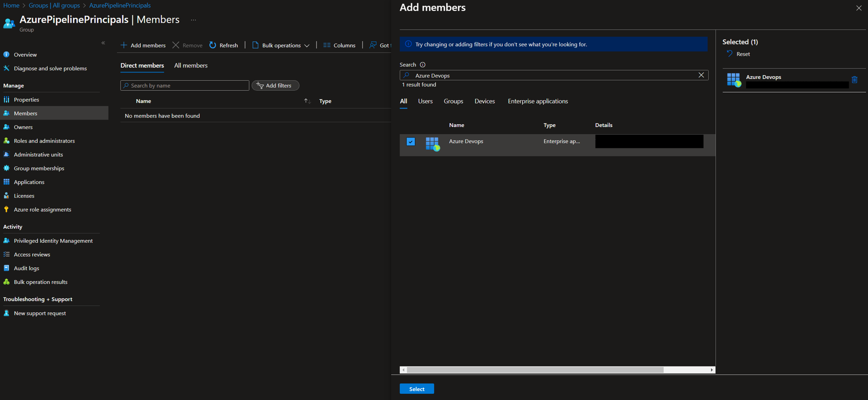Open Group memberships
This screenshot has height=400, width=868.
[39, 168]
